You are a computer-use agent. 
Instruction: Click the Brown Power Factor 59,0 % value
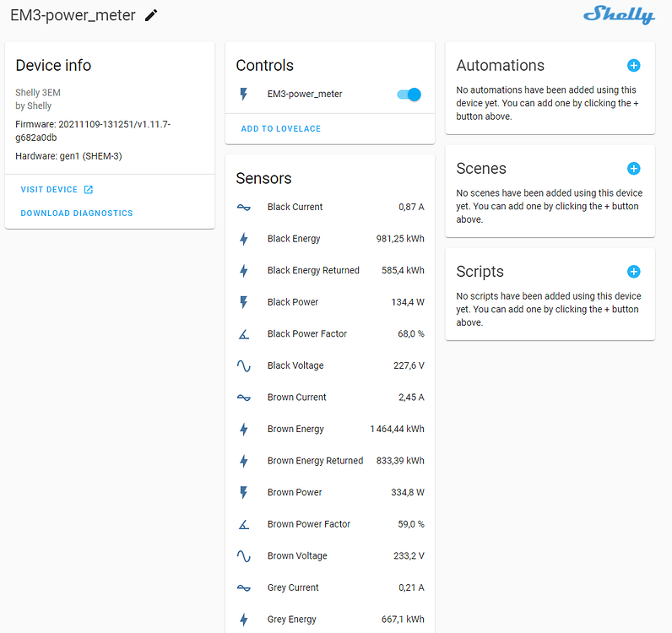(x=411, y=524)
